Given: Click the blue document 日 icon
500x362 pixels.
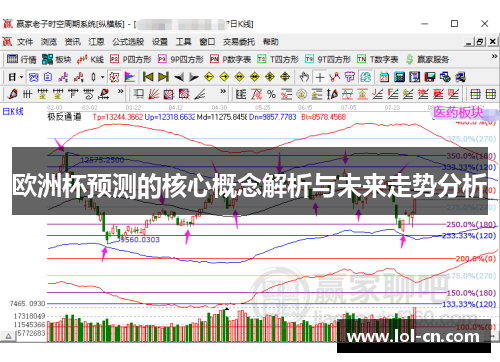Looking at the screenshot, I should click(x=48, y=77).
